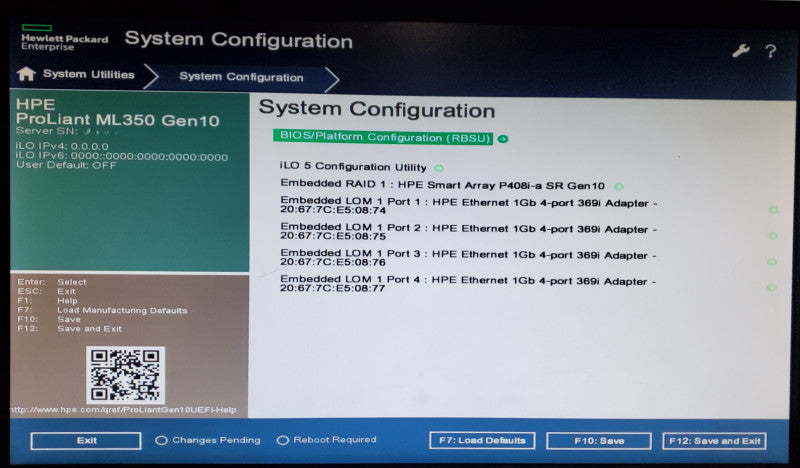Click iLO IPv4: 0.0.0.0 text

pos(62,146)
